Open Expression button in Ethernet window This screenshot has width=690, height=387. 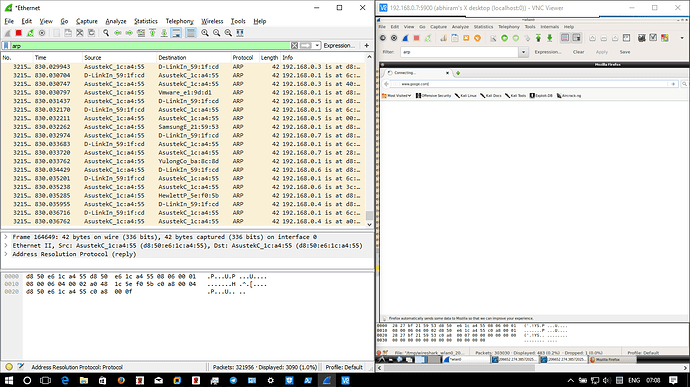[x=339, y=45]
